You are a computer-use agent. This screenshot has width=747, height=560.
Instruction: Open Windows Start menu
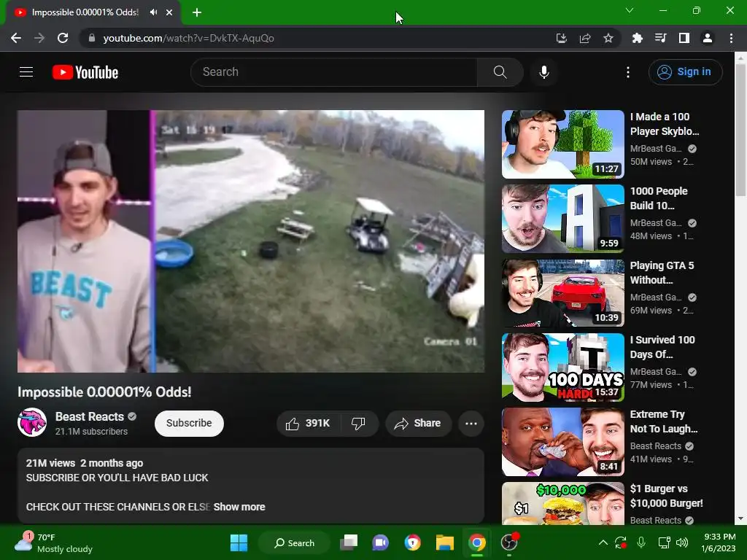coord(239,542)
